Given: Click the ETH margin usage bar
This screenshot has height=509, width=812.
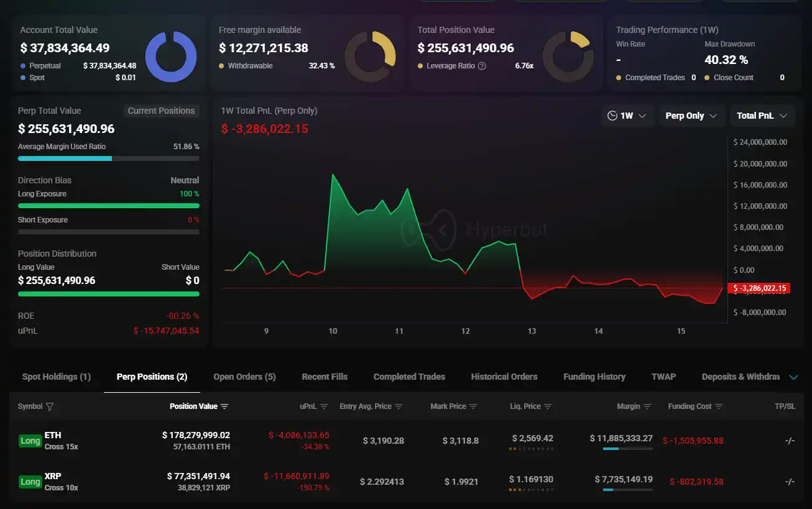Looking at the screenshot, I should point(628,449).
